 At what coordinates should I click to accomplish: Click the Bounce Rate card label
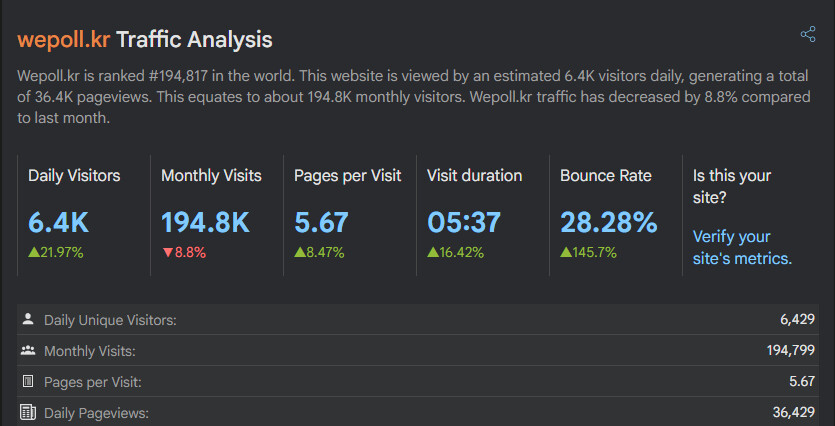(x=606, y=176)
